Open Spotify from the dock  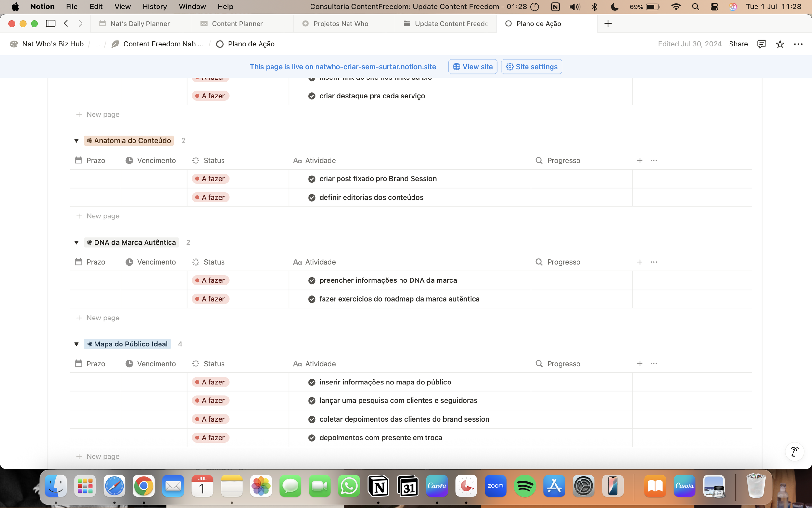pyautogui.click(x=525, y=486)
